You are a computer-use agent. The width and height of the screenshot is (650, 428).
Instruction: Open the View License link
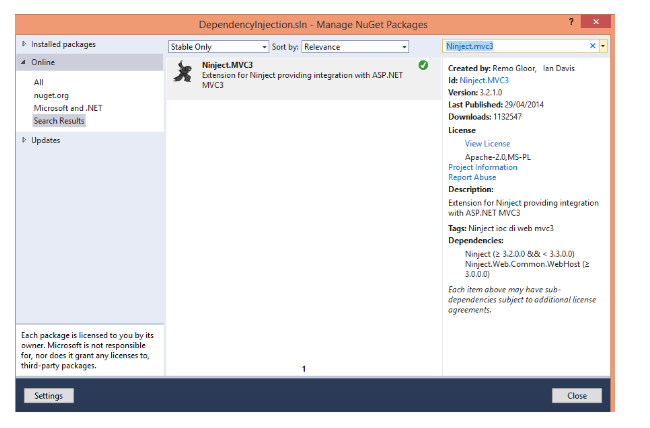point(488,143)
